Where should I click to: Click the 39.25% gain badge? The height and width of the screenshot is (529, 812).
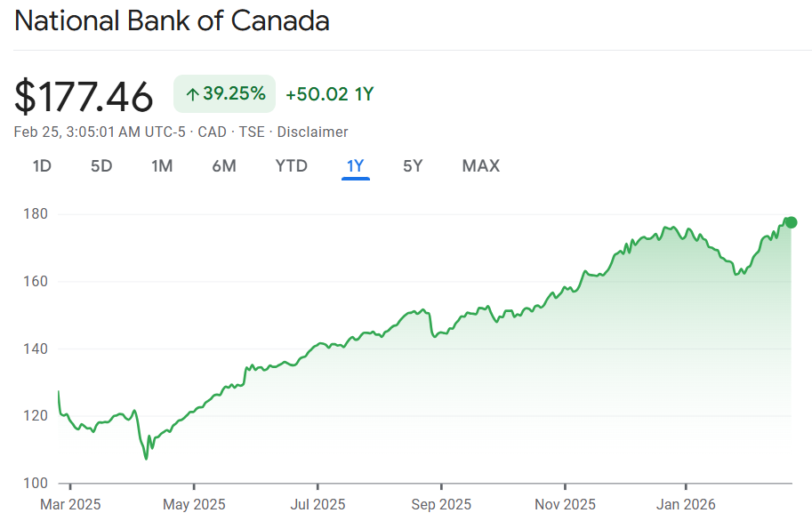(225, 94)
